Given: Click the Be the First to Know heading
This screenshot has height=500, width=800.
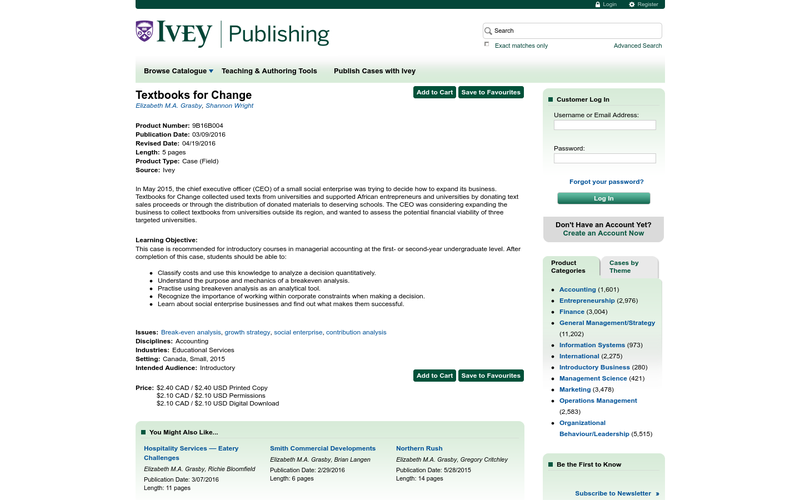Looking at the screenshot, I should click(589, 465).
